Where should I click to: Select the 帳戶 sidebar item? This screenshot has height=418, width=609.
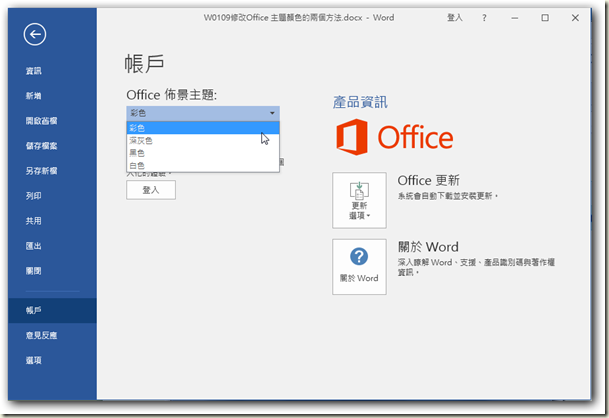[x=52, y=310]
